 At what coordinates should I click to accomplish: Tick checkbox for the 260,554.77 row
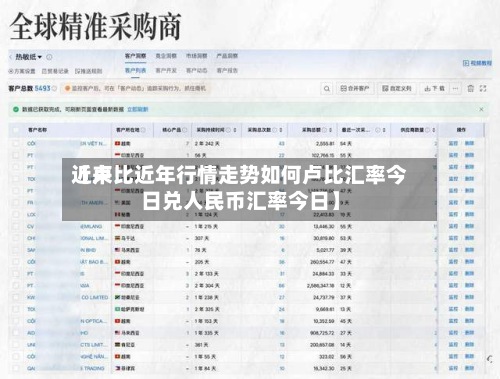coord(15,262)
